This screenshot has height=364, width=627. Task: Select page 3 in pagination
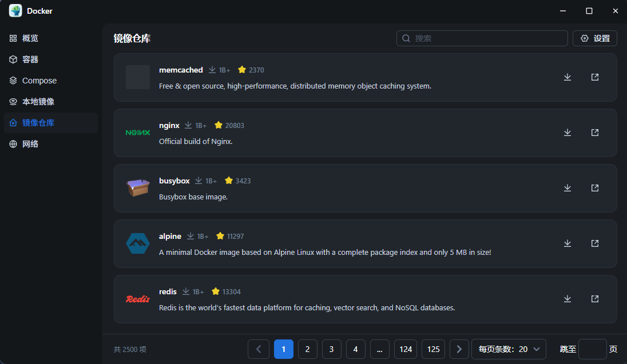(x=332, y=349)
